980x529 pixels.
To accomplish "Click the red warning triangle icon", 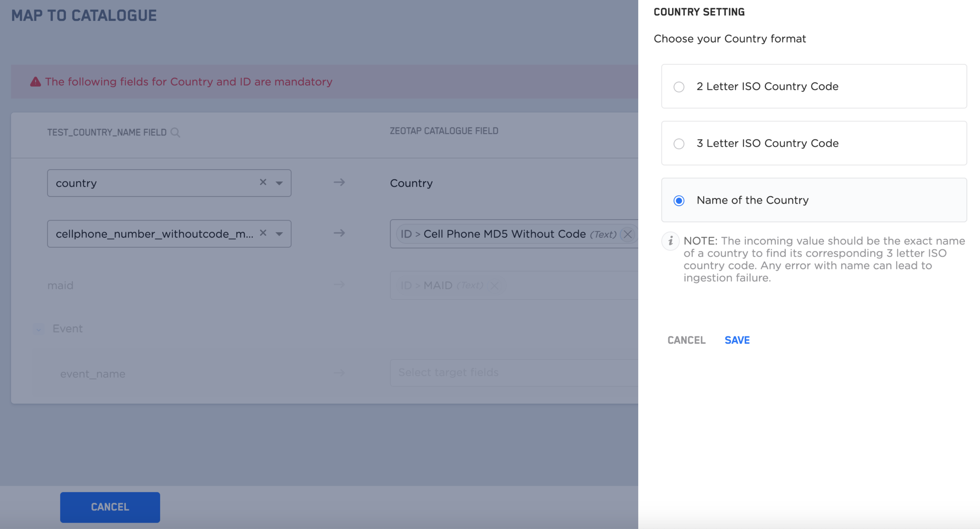I will 35,82.
